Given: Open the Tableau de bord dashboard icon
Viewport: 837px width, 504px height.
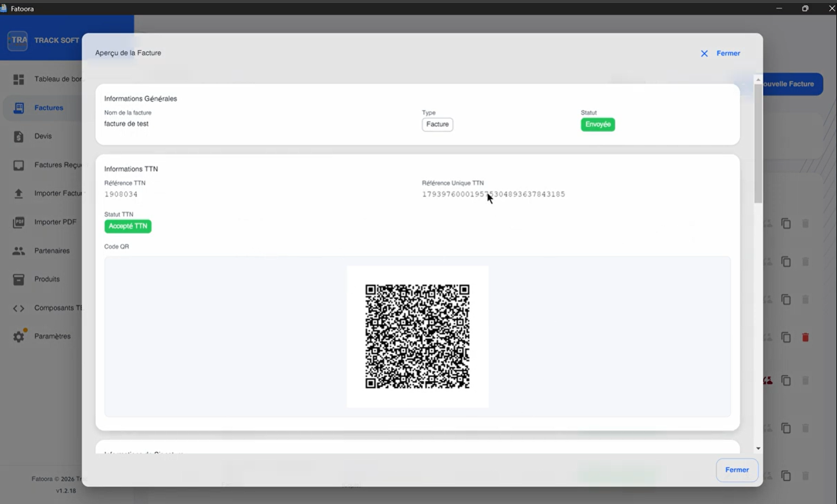Looking at the screenshot, I should (18, 79).
